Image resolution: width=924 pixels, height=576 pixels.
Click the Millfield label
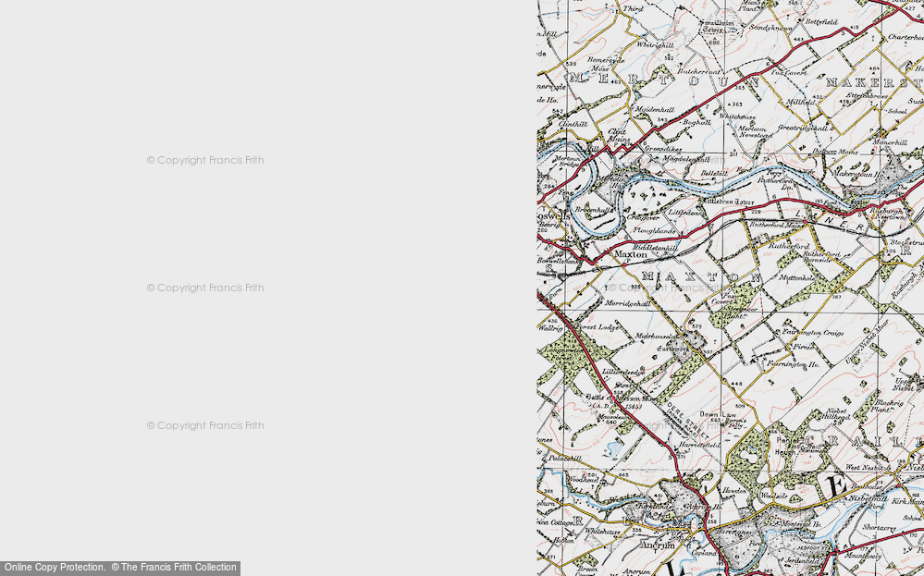click(x=800, y=102)
